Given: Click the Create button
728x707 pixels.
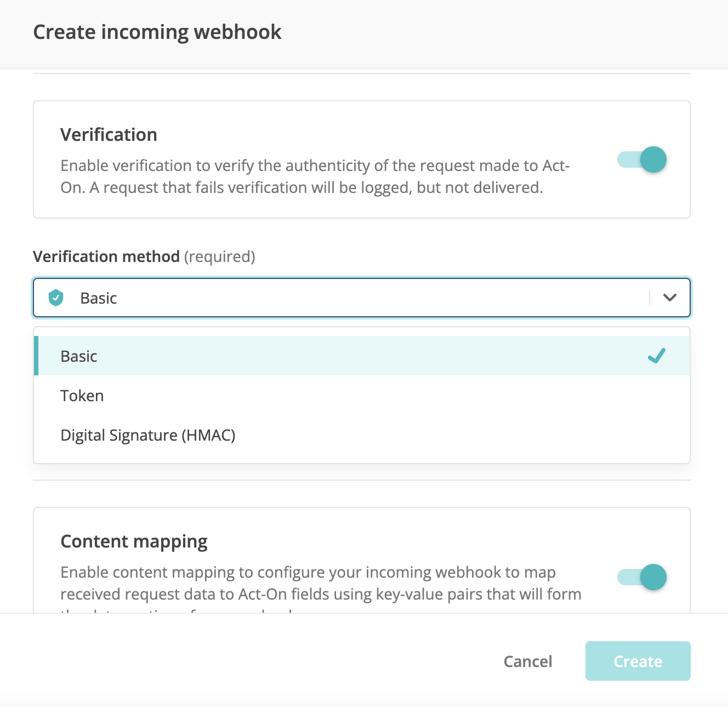Looking at the screenshot, I should coord(638,661).
